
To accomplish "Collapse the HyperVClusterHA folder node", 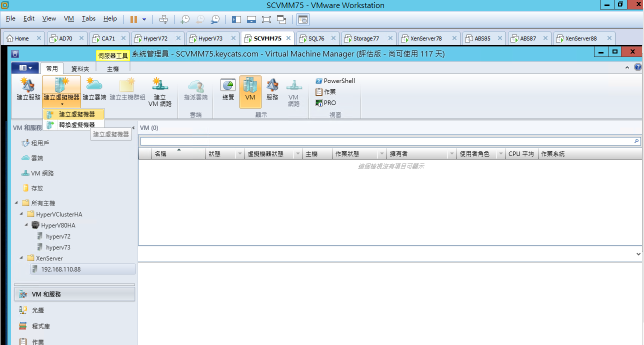I will click(x=21, y=214).
